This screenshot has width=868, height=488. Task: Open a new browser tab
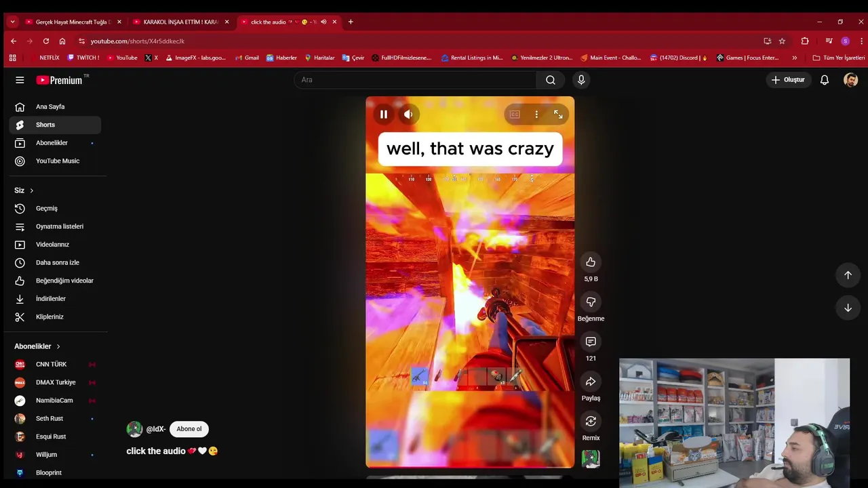pos(351,22)
